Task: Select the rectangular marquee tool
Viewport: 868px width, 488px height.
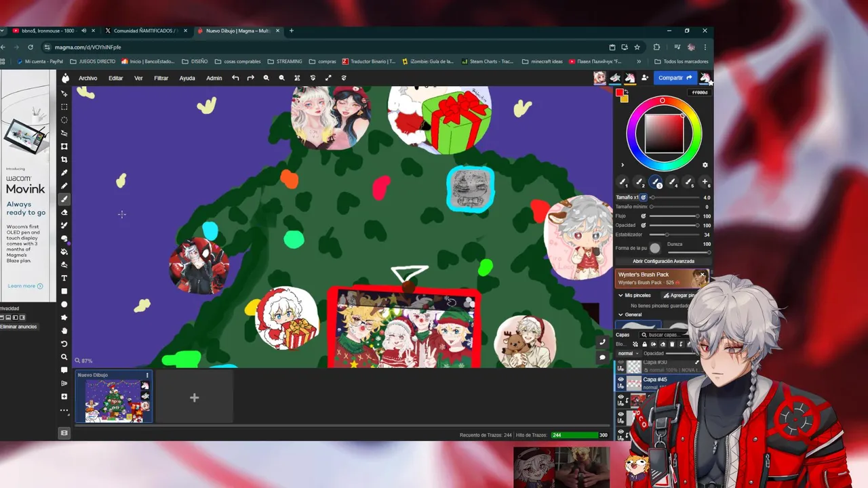Action: 64,107
